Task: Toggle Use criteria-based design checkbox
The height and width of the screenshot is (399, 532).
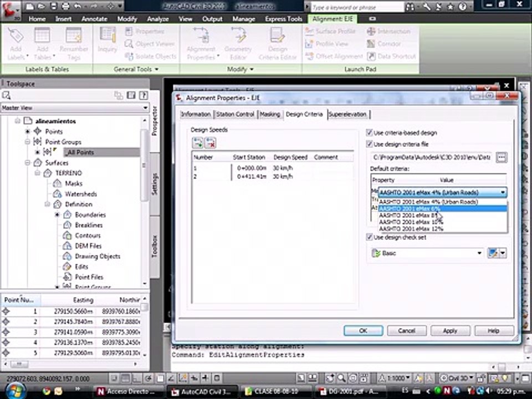Action: coord(370,132)
